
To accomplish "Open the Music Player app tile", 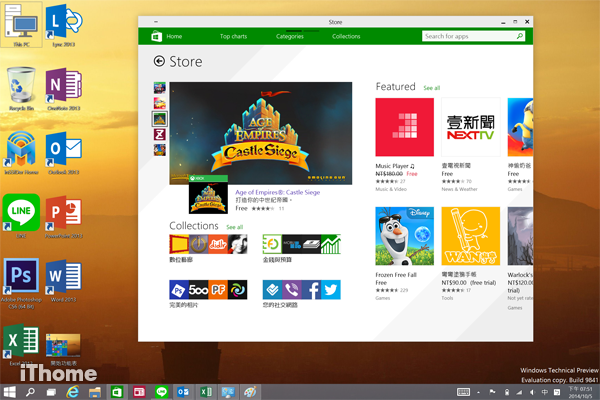I will click(404, 127).
